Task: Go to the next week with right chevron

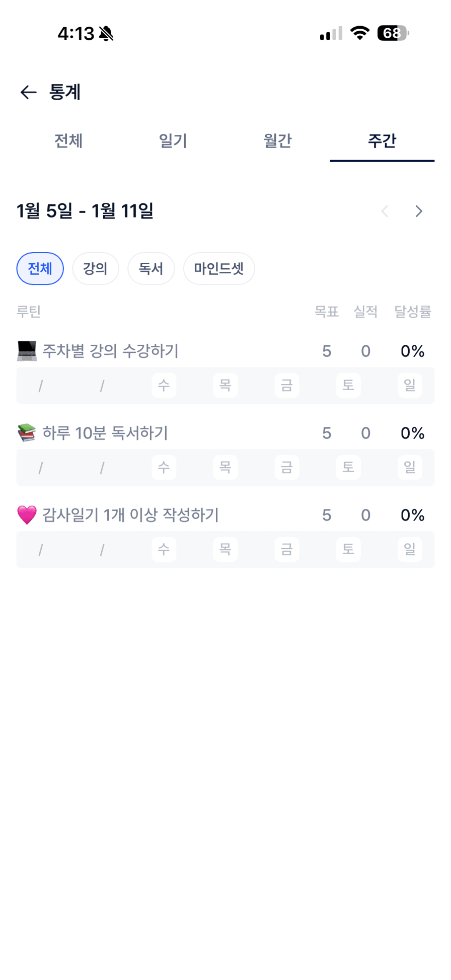Action: [419, 211]
